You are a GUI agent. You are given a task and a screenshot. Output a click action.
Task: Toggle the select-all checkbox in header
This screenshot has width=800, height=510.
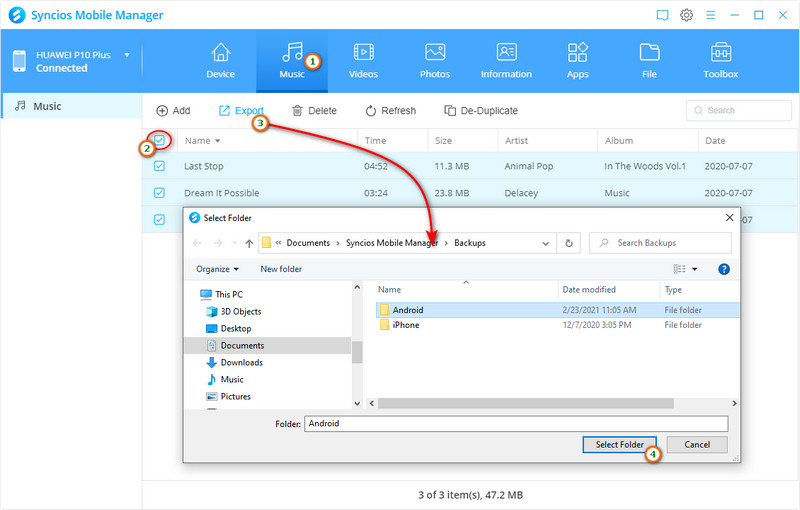point(159,140)
